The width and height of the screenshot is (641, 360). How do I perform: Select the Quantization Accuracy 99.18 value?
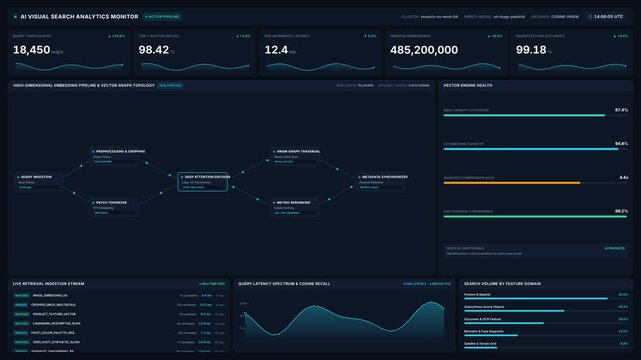(x=531, y=50)
